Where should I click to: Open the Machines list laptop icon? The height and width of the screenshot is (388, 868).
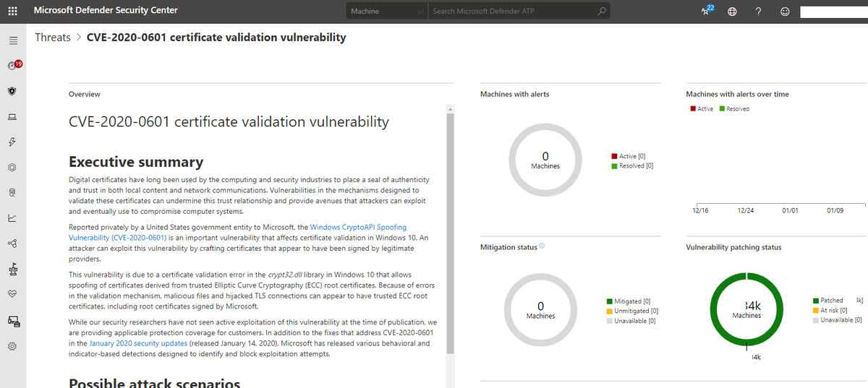tap(12, 117)
